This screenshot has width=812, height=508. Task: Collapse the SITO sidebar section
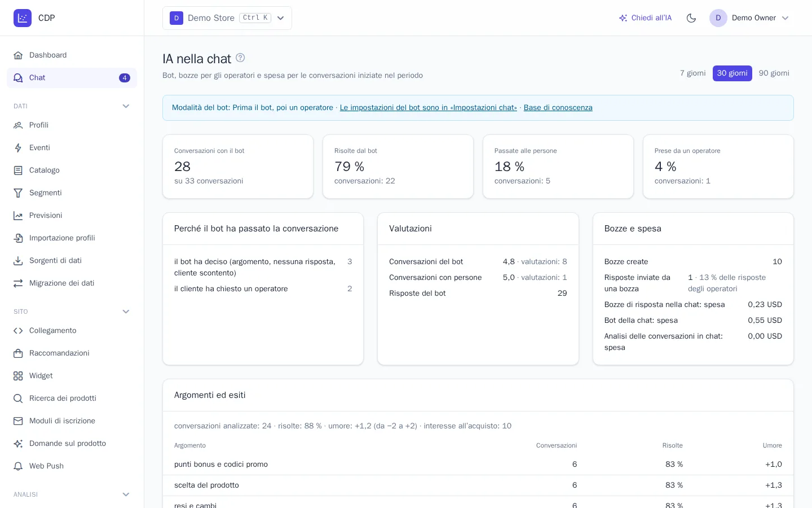coord(126,312)
